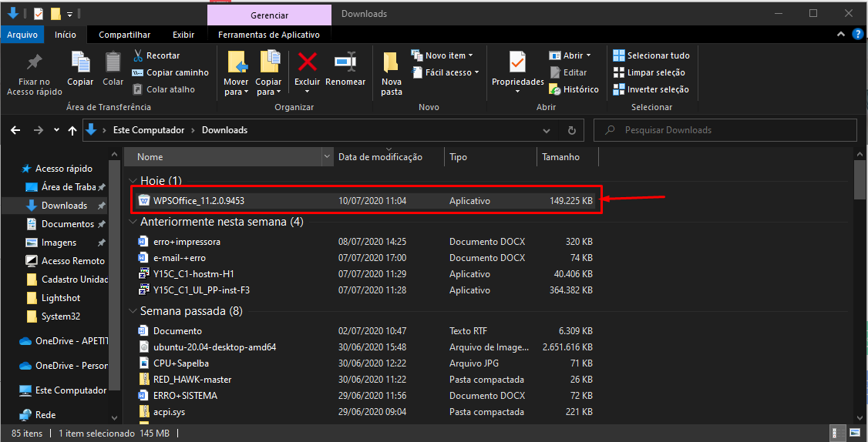The height and width of the screenshot is (442, 868).
Task: Open Propriedades via the checkmark icon
Action: pos(517,62)
